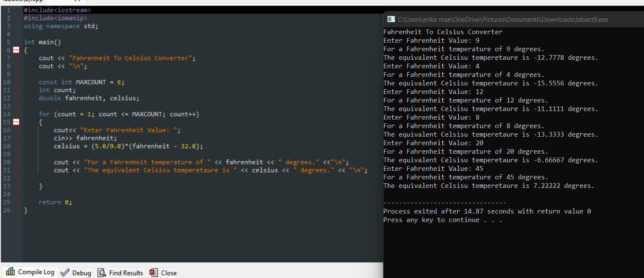This screenshot has height=278, width=644.
Task: Select the Close tab in the bottom panel
Action: [x=163, y=272]
